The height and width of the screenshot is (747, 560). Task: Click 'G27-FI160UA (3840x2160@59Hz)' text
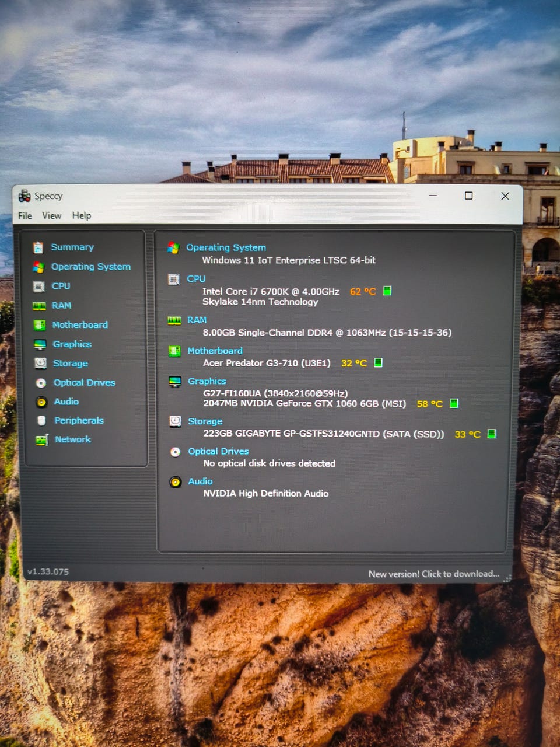[x=275, y=393]
